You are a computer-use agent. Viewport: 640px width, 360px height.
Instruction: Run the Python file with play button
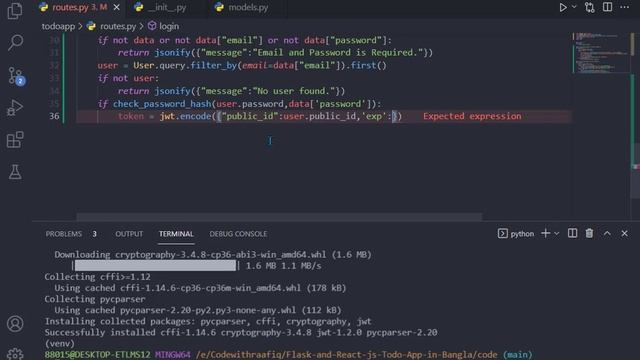click(x=563, y=7)
